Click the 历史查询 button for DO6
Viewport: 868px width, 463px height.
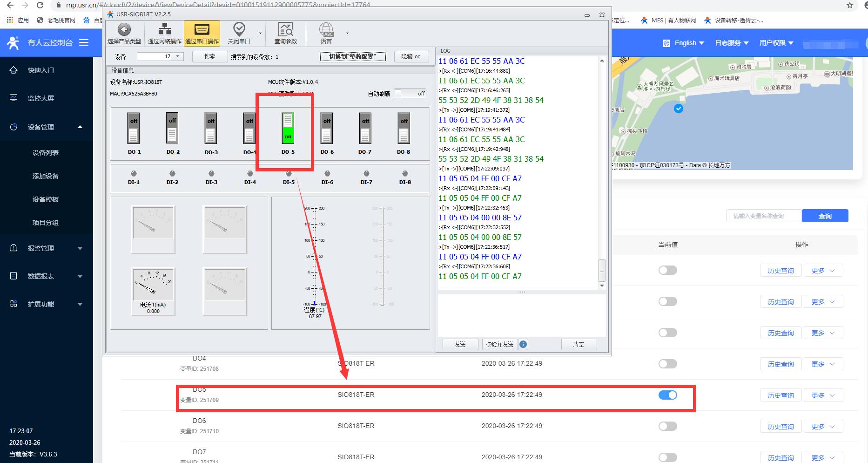coord(781,426)
